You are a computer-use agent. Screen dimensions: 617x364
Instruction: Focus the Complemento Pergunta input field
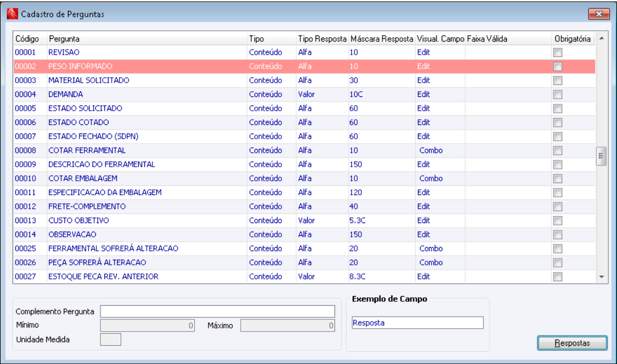[x=217, y=312]
